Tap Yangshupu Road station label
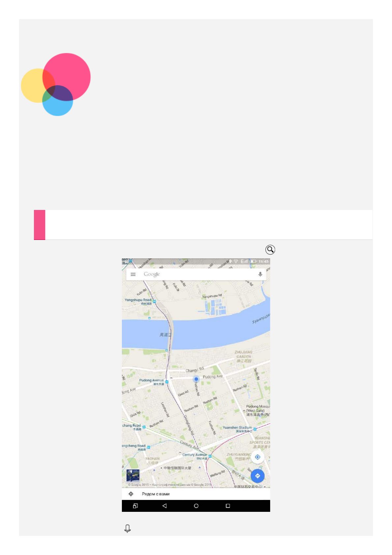This screenshot has width=392, height=555. (138, 300)
